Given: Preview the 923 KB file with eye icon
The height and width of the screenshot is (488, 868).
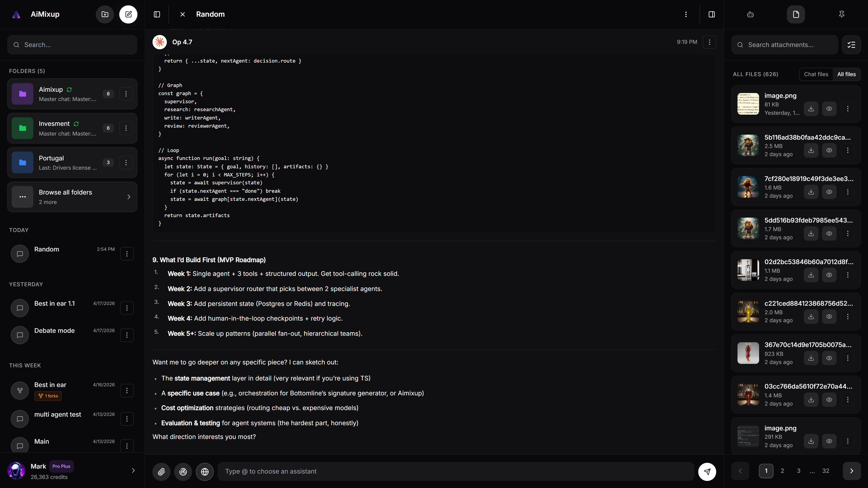Looking at the screenshot, I should (x=829, y=358).
